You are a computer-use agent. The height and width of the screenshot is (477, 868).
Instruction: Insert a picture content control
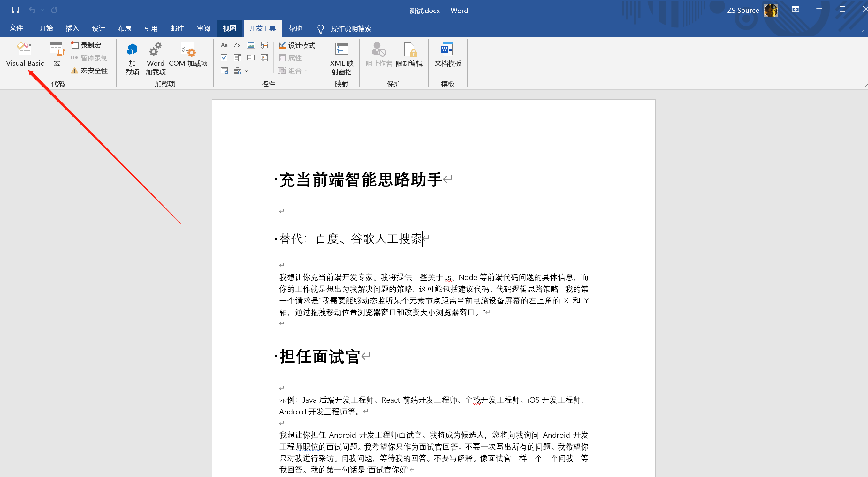pyautogui.click(x=251, y=45)
